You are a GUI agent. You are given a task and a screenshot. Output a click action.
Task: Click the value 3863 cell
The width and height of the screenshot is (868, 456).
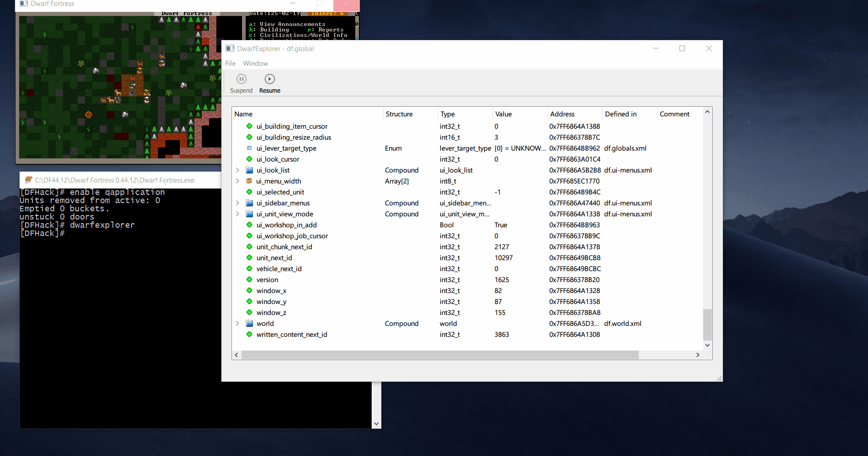[x=502, y=335]
